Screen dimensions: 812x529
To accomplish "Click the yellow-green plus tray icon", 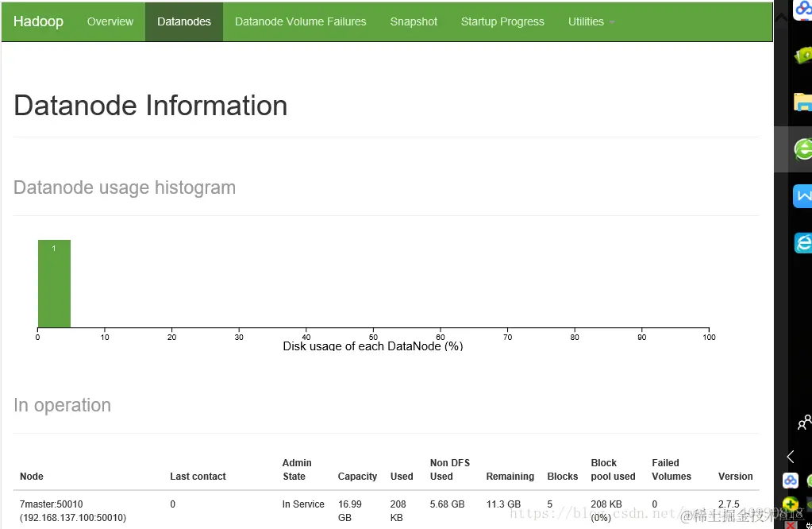I will [791, 503].
